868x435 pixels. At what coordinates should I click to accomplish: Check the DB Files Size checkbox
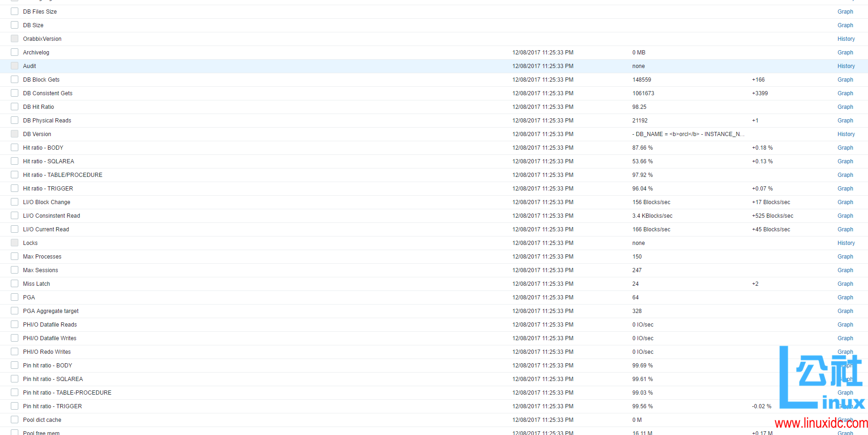[x=15, y=11]
